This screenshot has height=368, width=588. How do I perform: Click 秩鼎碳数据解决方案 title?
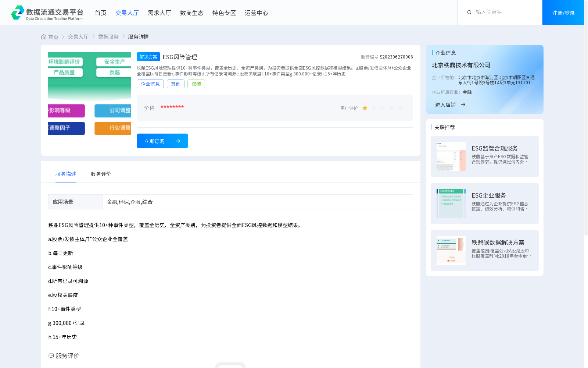[498, 243]
